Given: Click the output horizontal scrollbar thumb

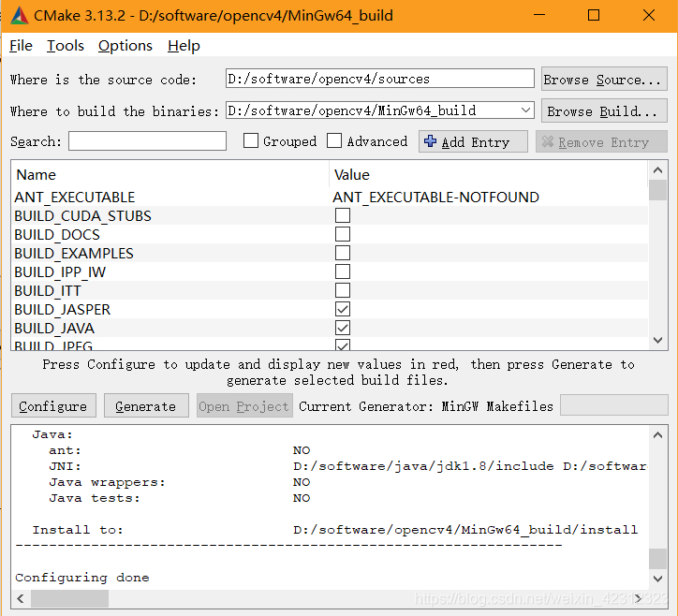Looking at the screenshot, I should tap(69, 598).
